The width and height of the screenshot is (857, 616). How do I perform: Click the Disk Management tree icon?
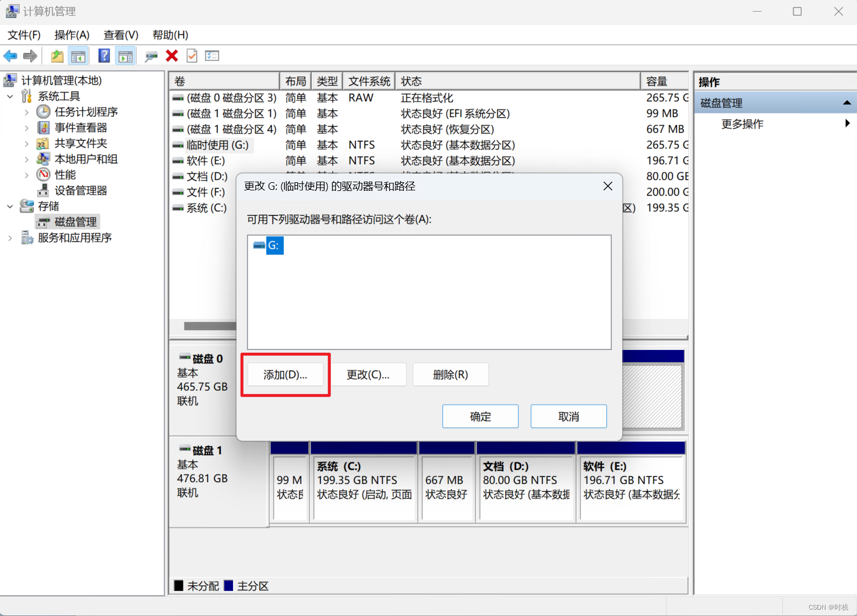click(44, 222)
